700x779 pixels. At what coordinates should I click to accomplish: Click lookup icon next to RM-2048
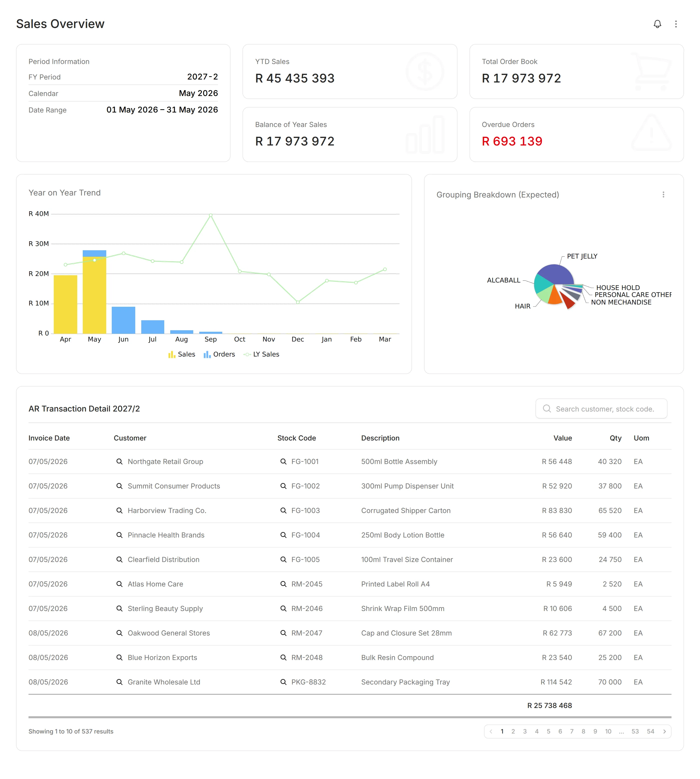point(283,657)
